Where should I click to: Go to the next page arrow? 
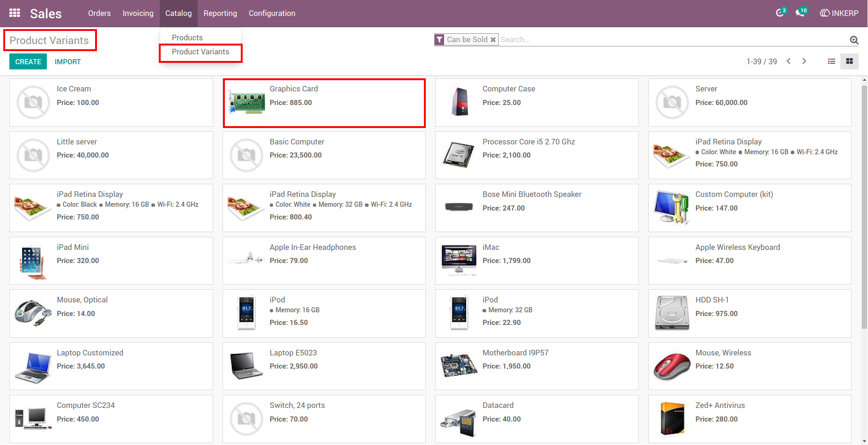point(804,61)
